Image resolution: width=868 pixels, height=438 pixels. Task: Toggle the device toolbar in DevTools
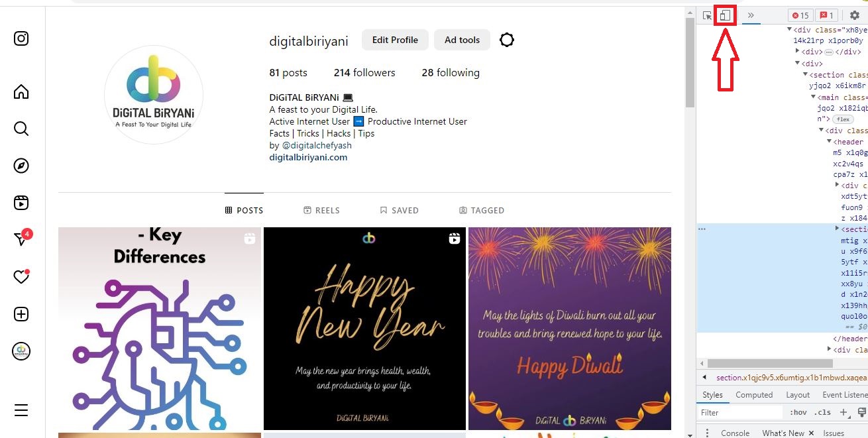click(726, 15)
